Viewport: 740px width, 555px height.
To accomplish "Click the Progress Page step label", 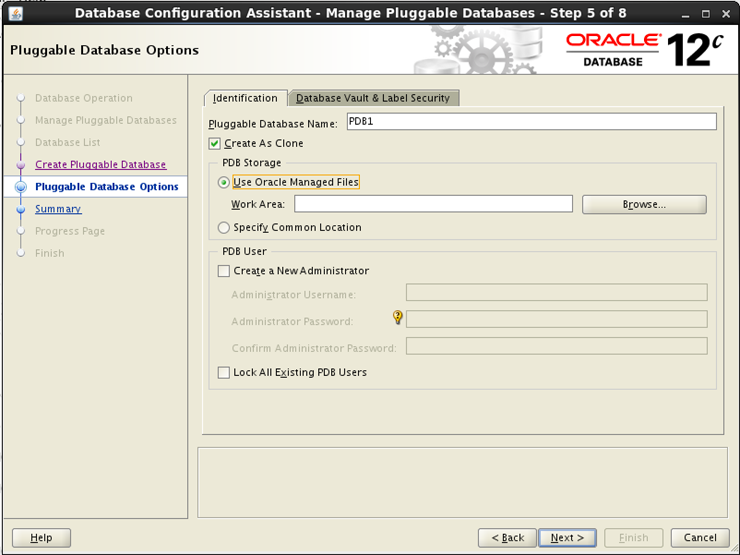I will (70, 231).
